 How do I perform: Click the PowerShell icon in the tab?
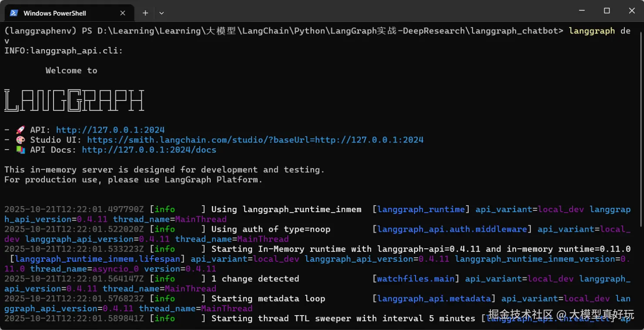point(14,13)
